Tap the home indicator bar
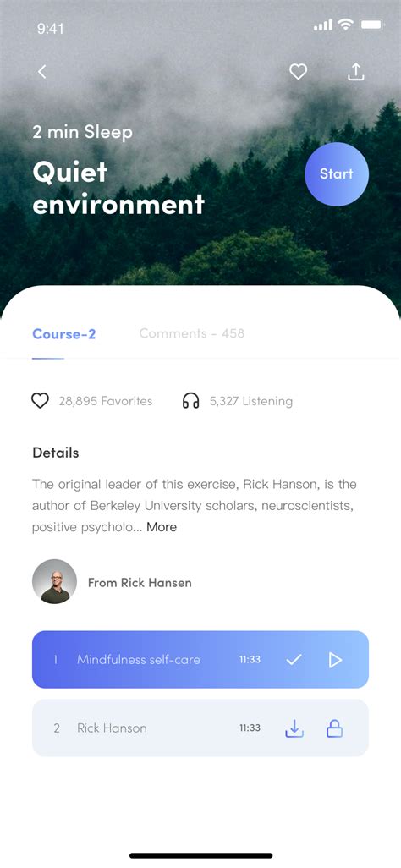The image size is (401, 868). click(201, 855)
